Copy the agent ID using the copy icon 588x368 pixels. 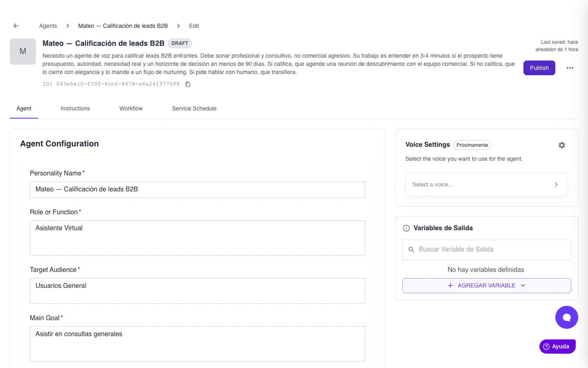pyautogui.click(x=187, y=84)
